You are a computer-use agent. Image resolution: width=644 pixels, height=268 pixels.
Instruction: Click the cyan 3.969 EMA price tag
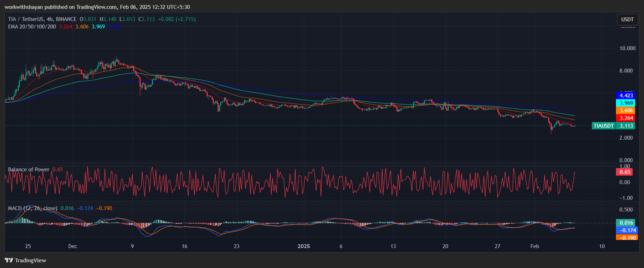pyautogui.click(x=626, y=103)
